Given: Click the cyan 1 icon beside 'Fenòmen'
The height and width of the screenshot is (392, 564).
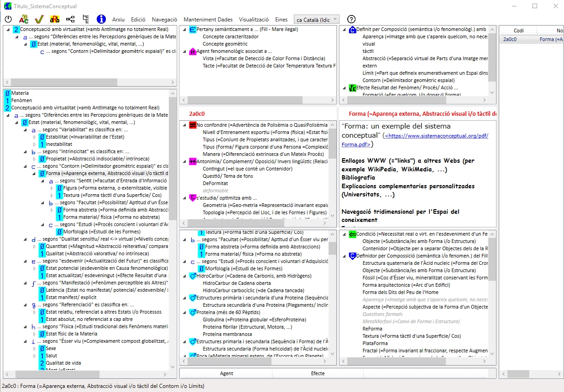Looking at the screenshot, I should [7, 100].
